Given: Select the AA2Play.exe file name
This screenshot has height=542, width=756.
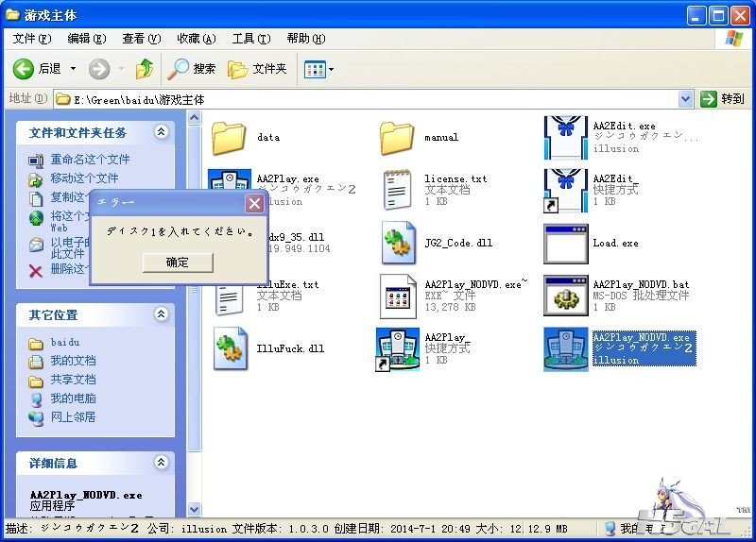Looking at the screenshot, I should click(288, 178).
